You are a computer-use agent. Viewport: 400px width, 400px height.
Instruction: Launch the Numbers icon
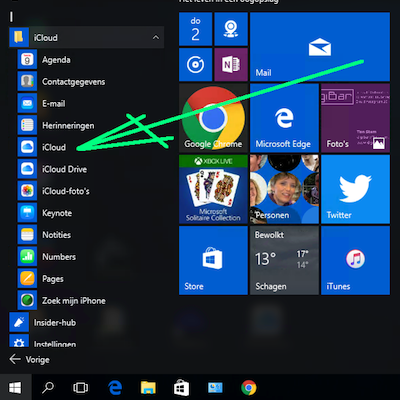27,257
